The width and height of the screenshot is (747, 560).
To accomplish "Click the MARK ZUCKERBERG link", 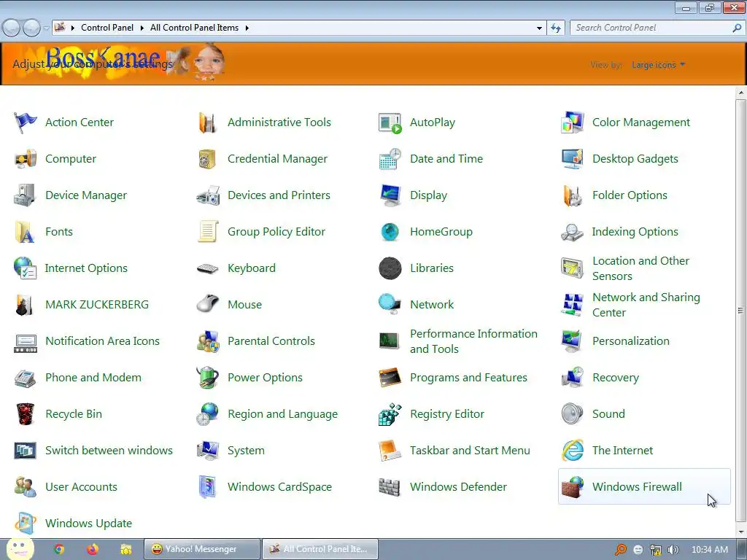I will tap(97, 305).
